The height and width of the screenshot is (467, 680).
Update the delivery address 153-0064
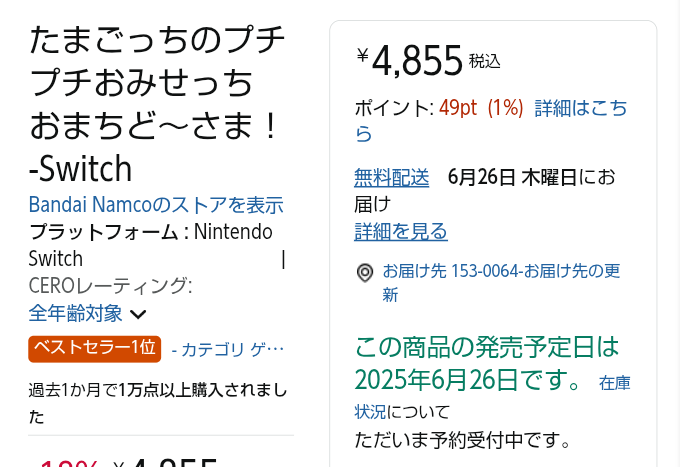[502, 272]
